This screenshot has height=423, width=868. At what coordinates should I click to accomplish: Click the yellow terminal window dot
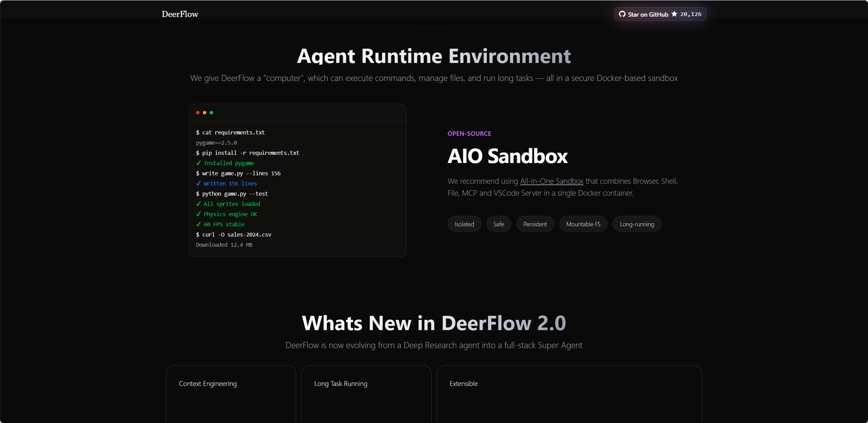point(205,113)
